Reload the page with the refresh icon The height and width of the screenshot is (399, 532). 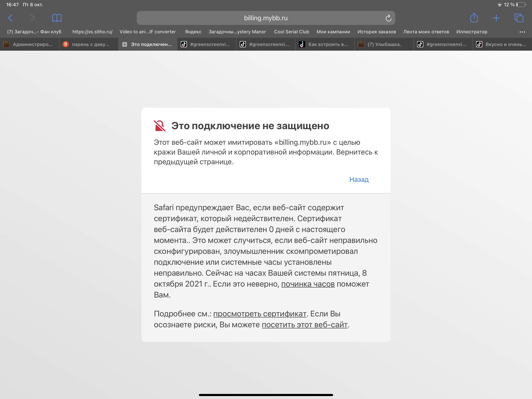(388, 18)
